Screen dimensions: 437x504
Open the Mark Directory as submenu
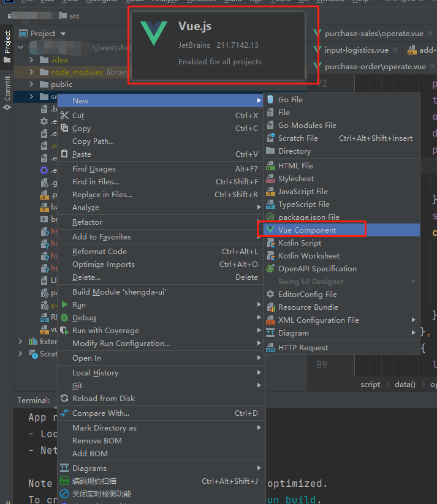click(x=161, y=428)
